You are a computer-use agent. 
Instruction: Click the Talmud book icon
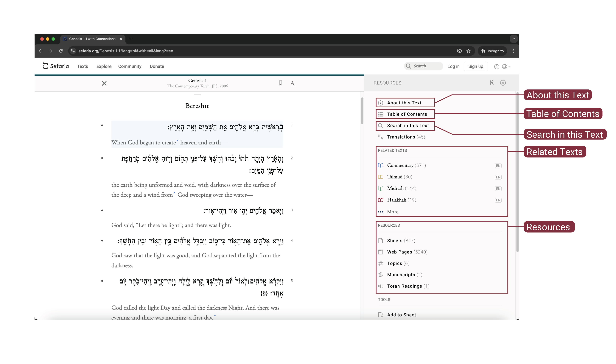pos(380,177)
